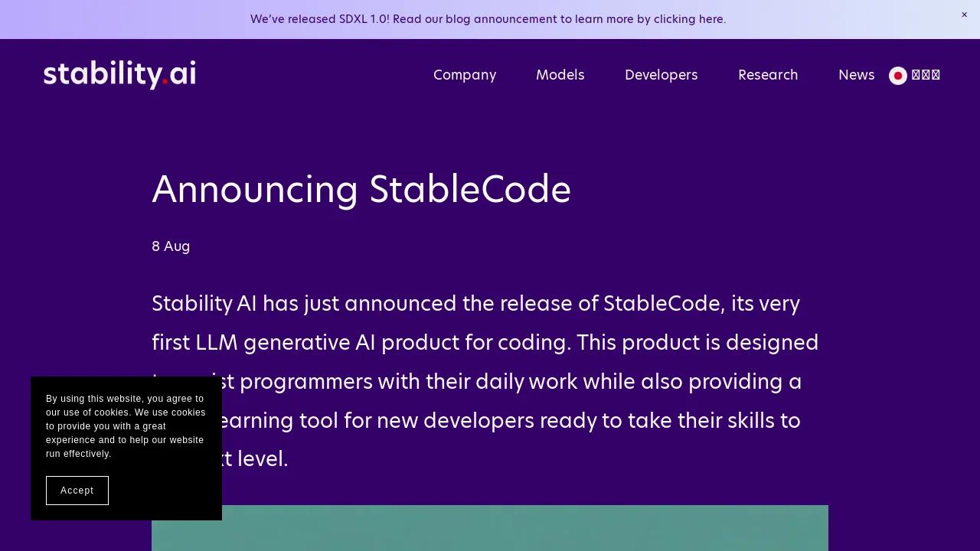Click the stability.ai logo
Viewport: 980px width, 551px height.
coord(119,74)
